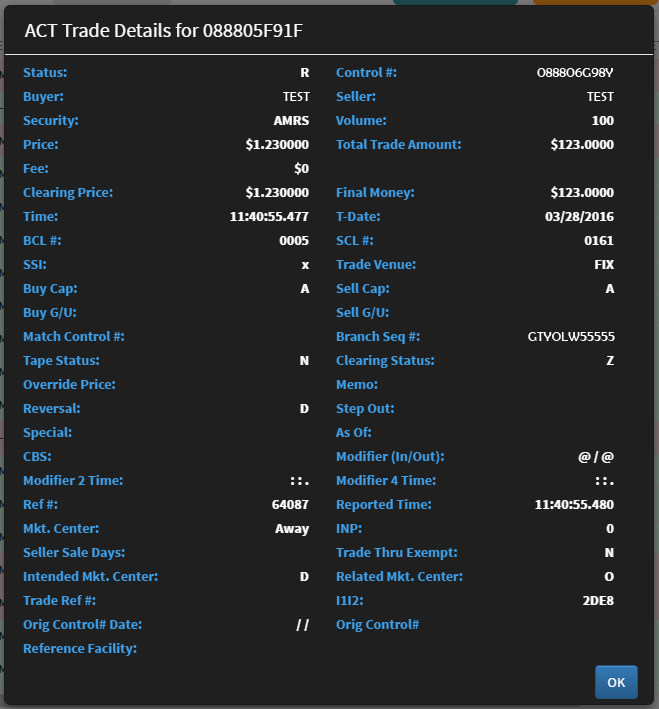659x709 pixels.
Task: Click the Reference Facility label
Action: (x=80, y=649)
